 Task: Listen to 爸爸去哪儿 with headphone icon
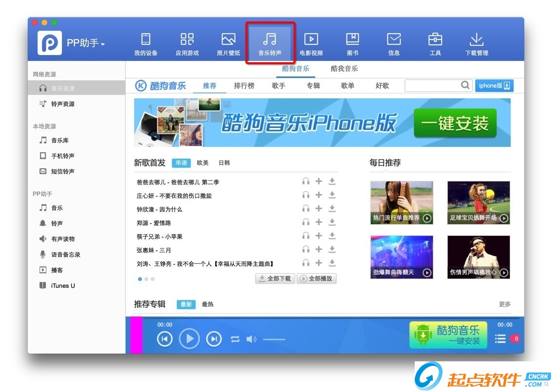[306, 181]
